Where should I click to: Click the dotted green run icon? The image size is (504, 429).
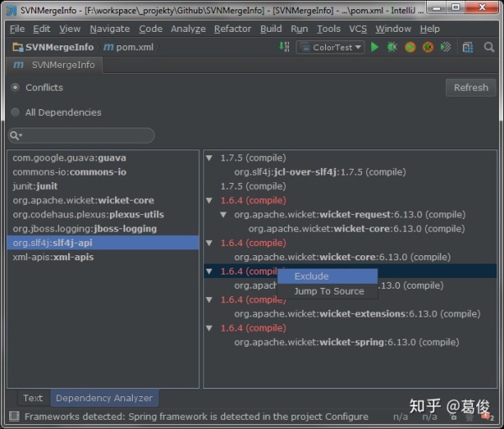point(445,47)
